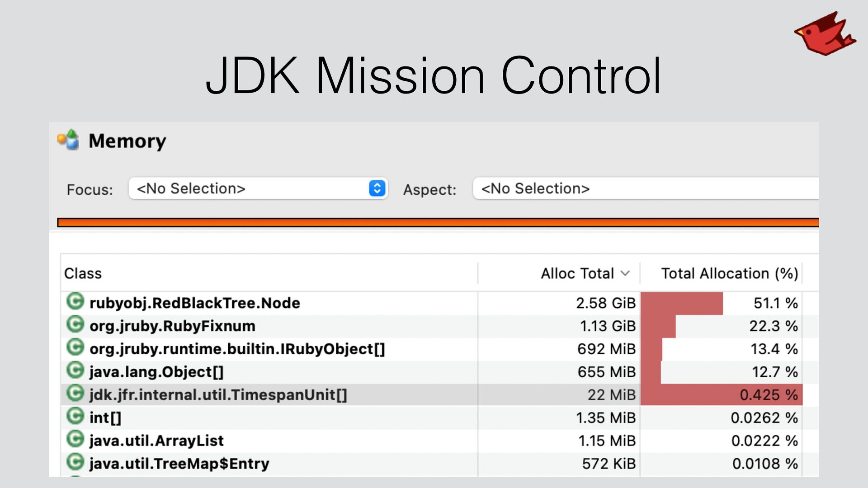The image size is (868, 488).
Task: Open the Focus dropdown stepper arrows
Action: tap(377, 188)
